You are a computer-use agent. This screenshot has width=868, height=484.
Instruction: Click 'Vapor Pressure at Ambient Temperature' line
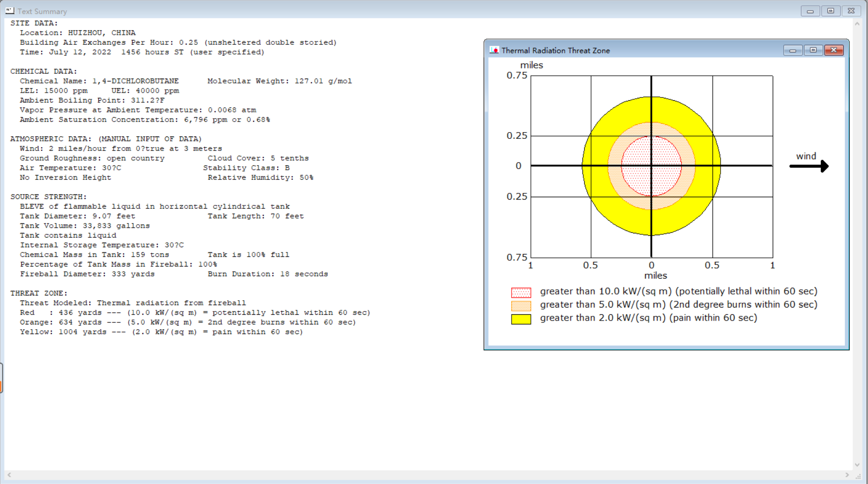(138, 110)
